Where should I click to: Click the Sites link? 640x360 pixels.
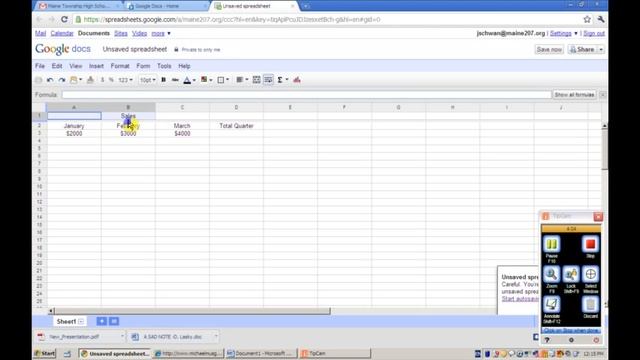click(120, 33)
